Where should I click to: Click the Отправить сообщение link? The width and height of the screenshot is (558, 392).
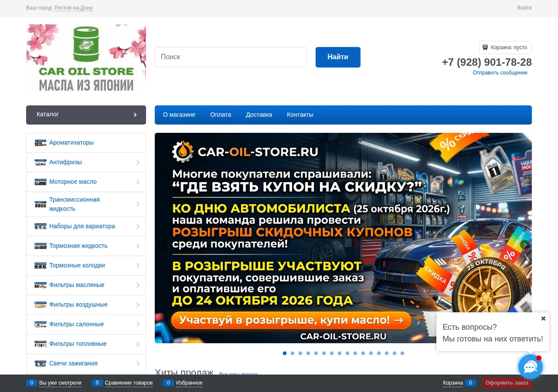(x=500, y=73)
